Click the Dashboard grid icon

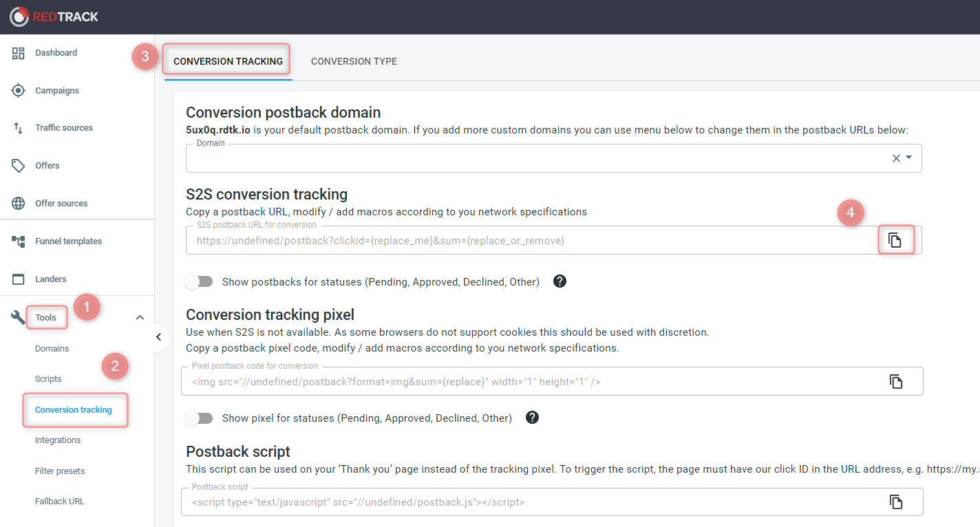click(19, 53)
